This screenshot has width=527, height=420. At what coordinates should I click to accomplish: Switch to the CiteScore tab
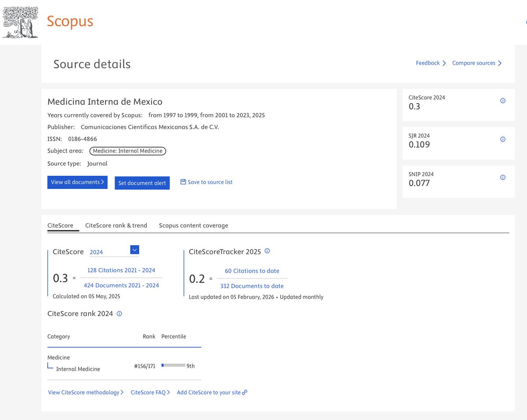pyautogui.click(x=60, y=225)
